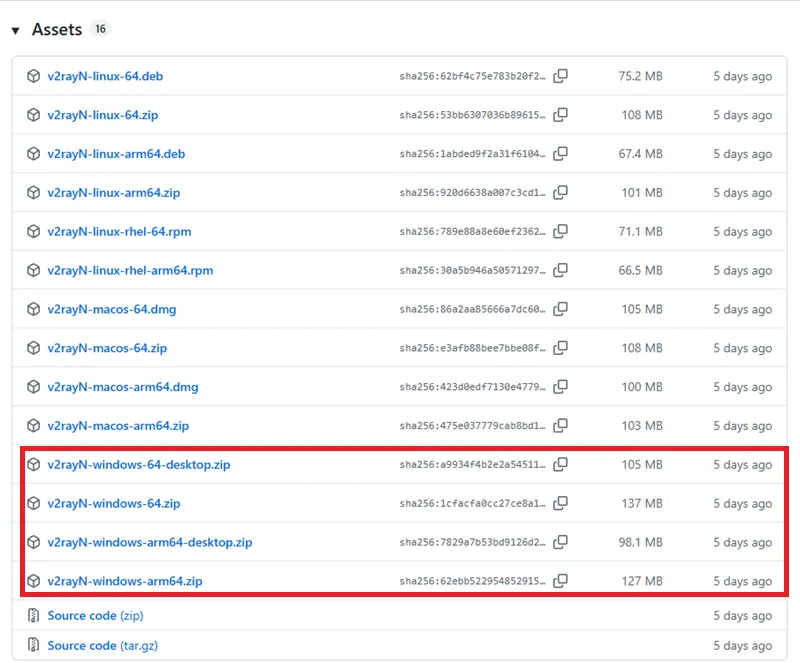The height and width of the screenshot is (663, 800).
Task: Copy the checksum for v2rayN-windows-64.zip
Action: point(561,503)
